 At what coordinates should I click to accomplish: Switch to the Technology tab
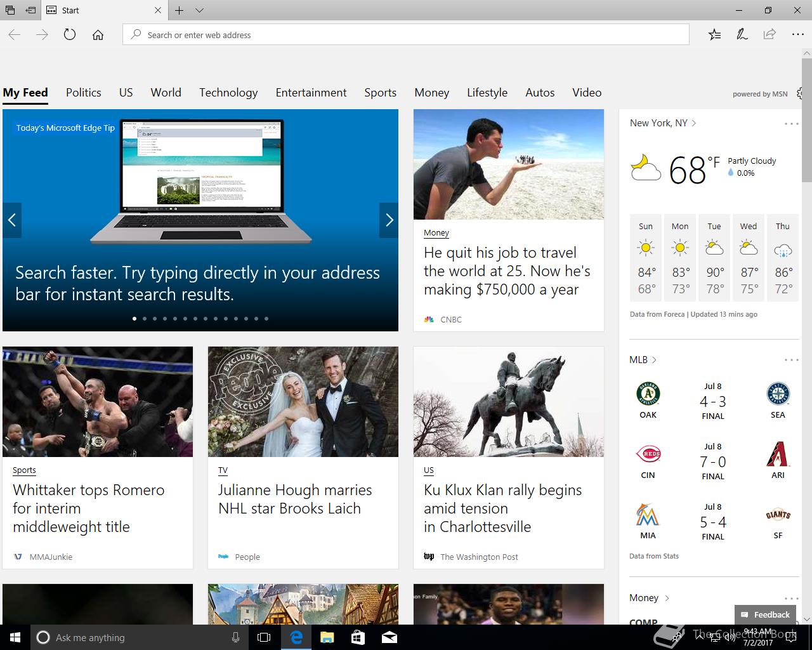coord(228,93)
